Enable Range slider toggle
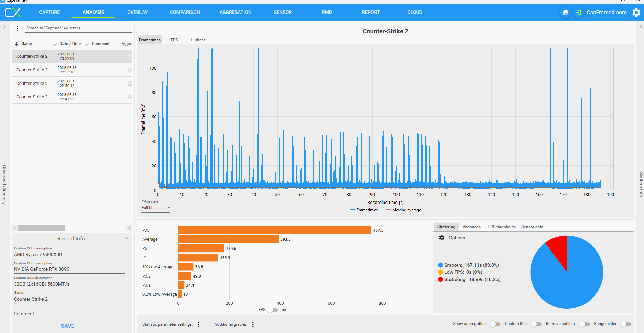 (x=626, y=324)
